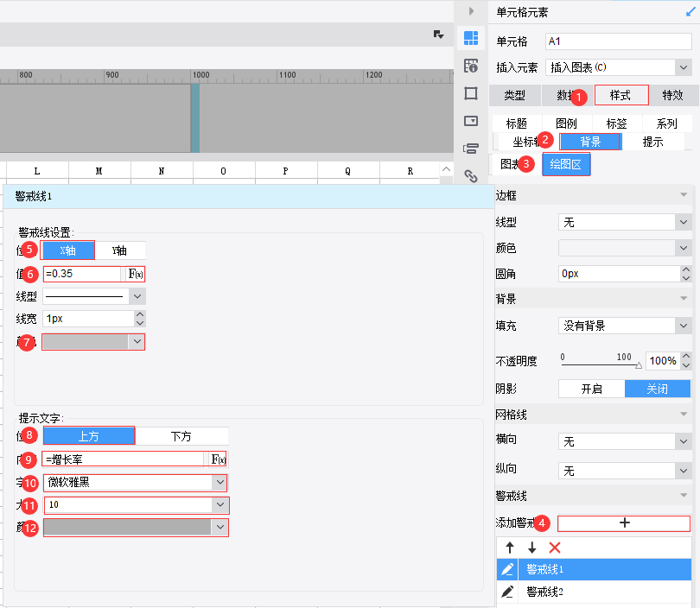700x608 pixels.
Task: Open the conditional attributes panel icon
Action: click(470, 149)
